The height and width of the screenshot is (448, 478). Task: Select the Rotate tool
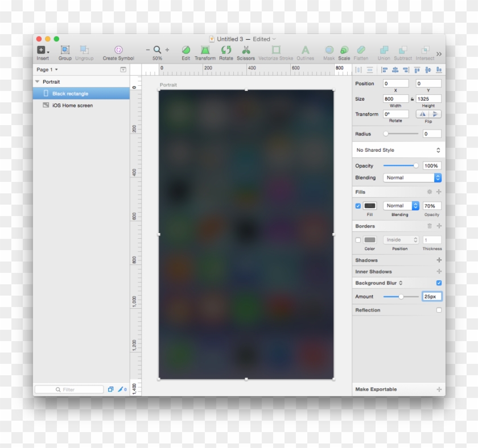(x=226, y=50)
